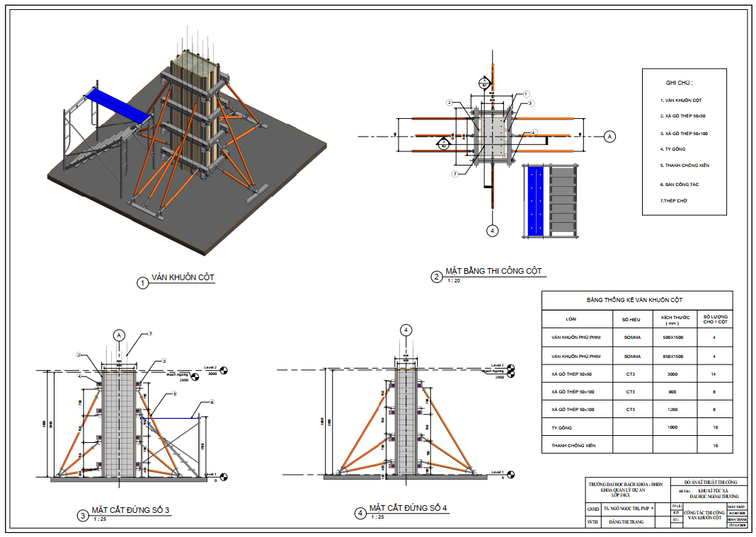Select legend item 1. VÁN KHUÔN CỘT
Viewport: 756px width, 537px height.
[680, 100]
